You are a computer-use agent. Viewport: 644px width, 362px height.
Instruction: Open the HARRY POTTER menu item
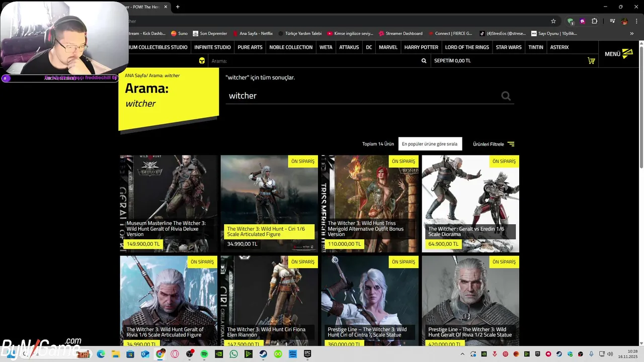click(421, 47)
